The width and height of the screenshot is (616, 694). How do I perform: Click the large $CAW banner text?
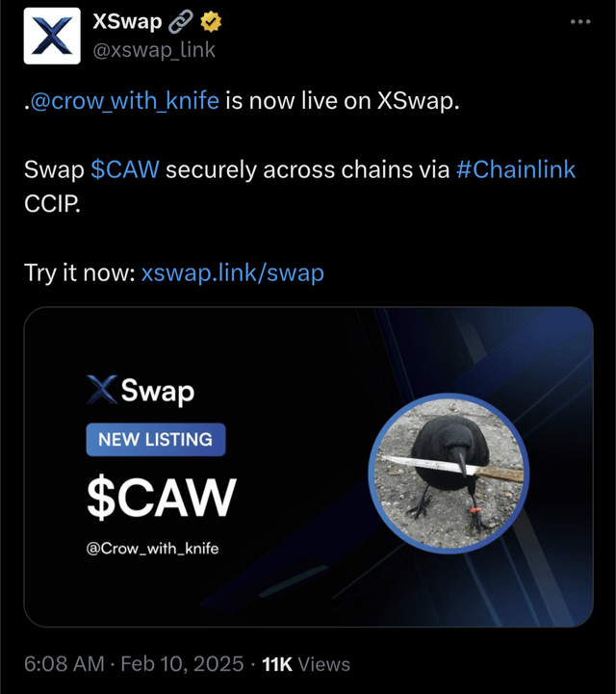click(162, 499)
